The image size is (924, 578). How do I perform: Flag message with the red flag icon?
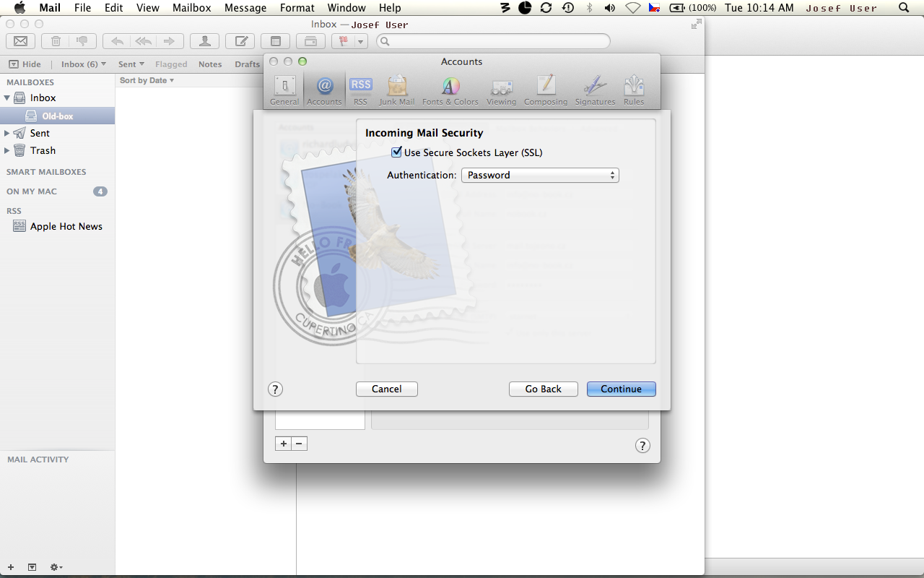pyautogui.click(x=343, y=41)
